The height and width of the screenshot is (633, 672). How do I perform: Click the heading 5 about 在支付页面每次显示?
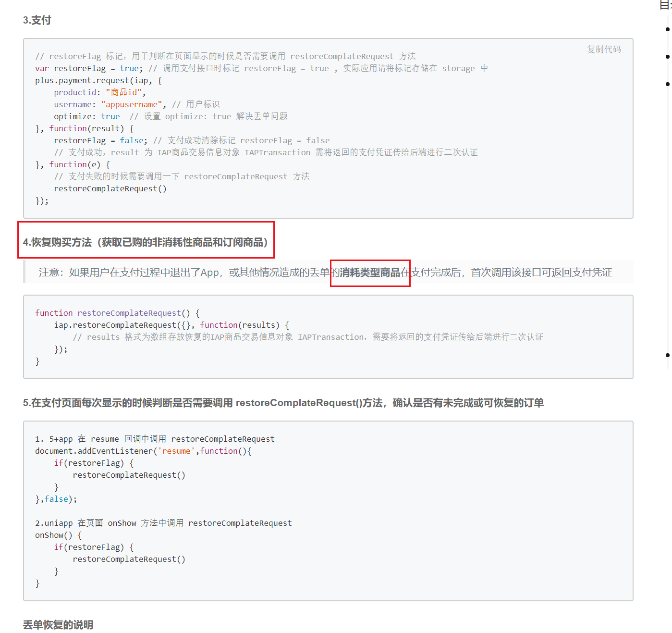[x=283, y=403]
